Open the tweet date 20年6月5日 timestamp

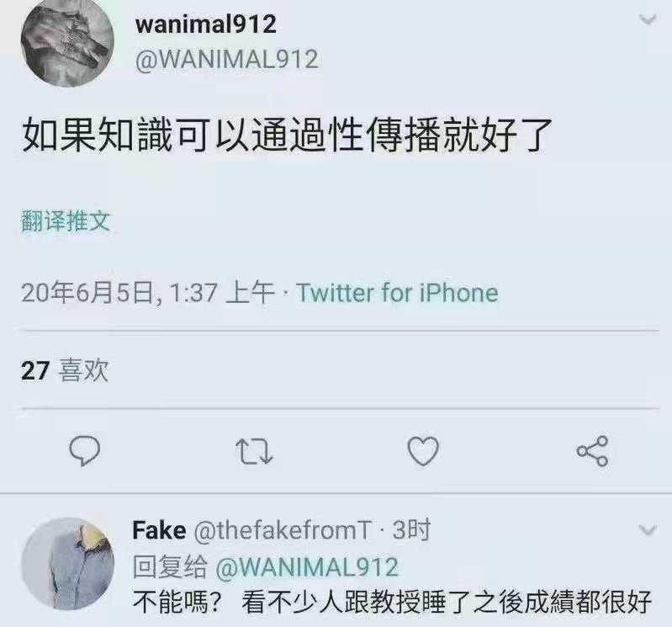(147, 293)
